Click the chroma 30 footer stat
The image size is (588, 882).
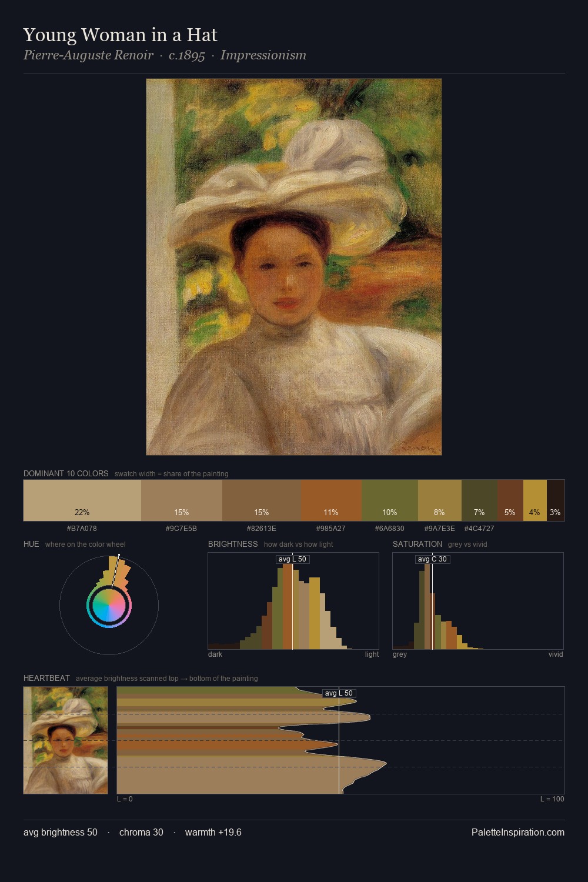pyautogui.click(x=141, y=832)
